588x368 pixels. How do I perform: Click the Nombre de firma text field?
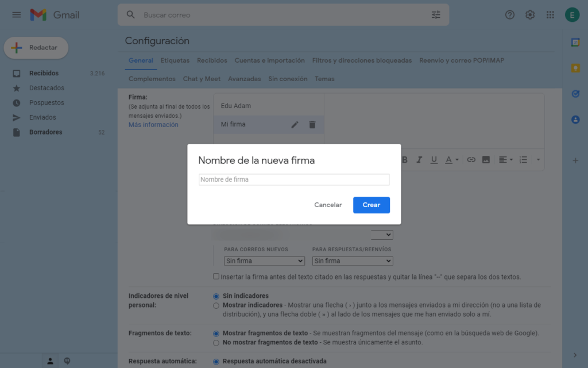(294, 179)
